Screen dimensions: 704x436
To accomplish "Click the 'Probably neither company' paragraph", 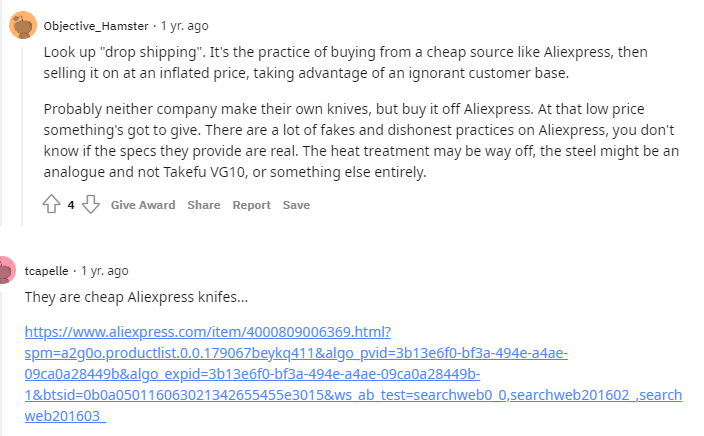I will click(361, 141).
